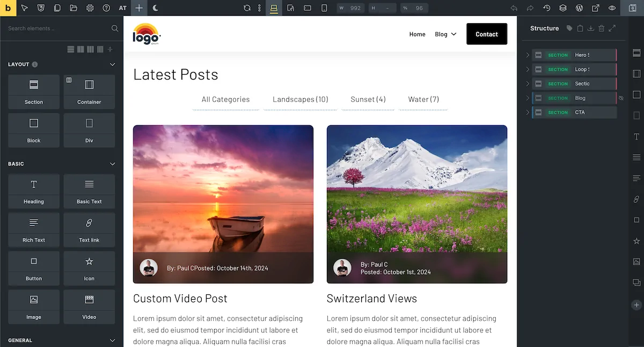Collapse the GENERAL category chevron
Screen dimensions: 644x347
coord(112,340)
